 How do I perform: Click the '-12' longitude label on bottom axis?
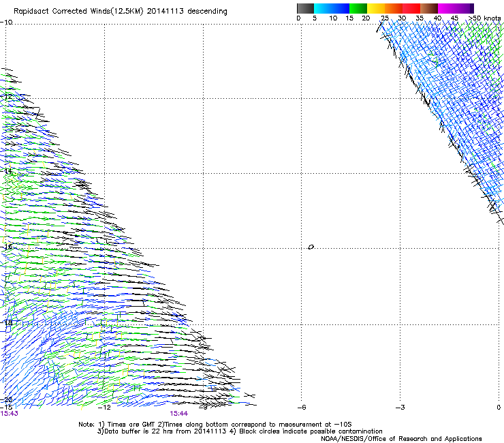pyautogui.click(x=104, y=408)
